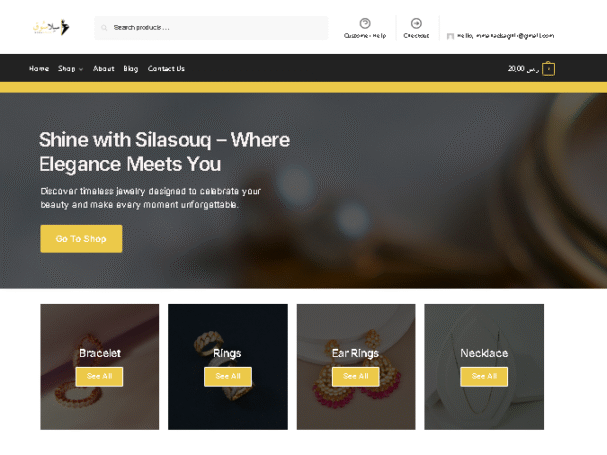Expand the Shop menu chevron
The height and width of the screenshot is (455, 607).
pyautogui.click(x=81, y=69)
